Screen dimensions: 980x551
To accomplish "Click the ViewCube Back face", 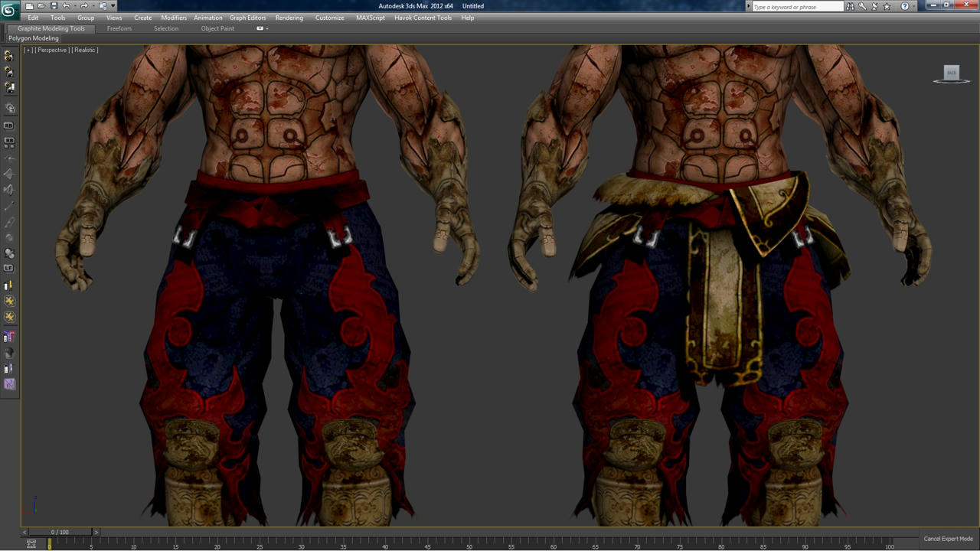I will [x=952, y=73].
